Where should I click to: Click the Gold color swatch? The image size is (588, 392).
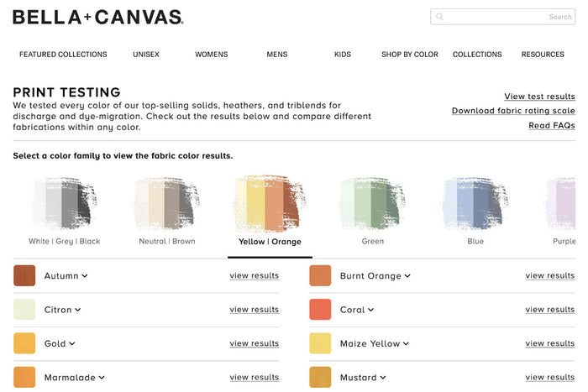24,343
